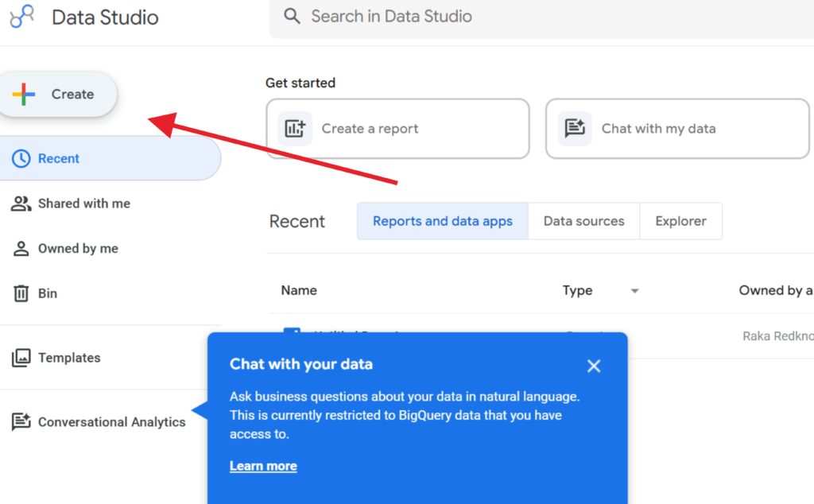
Task: Click the search magnifier icon
Action: point(292,16)
